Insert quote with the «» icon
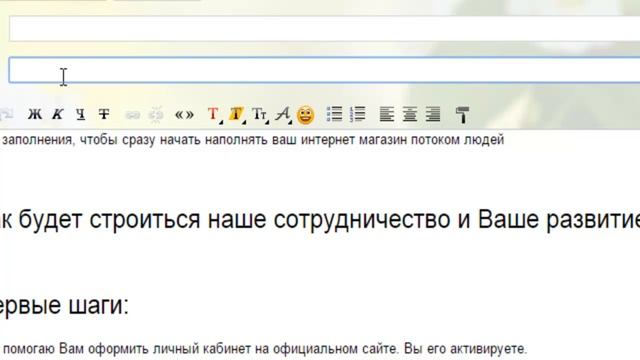Viewport: 640px width, 360px height. [184, 115]
